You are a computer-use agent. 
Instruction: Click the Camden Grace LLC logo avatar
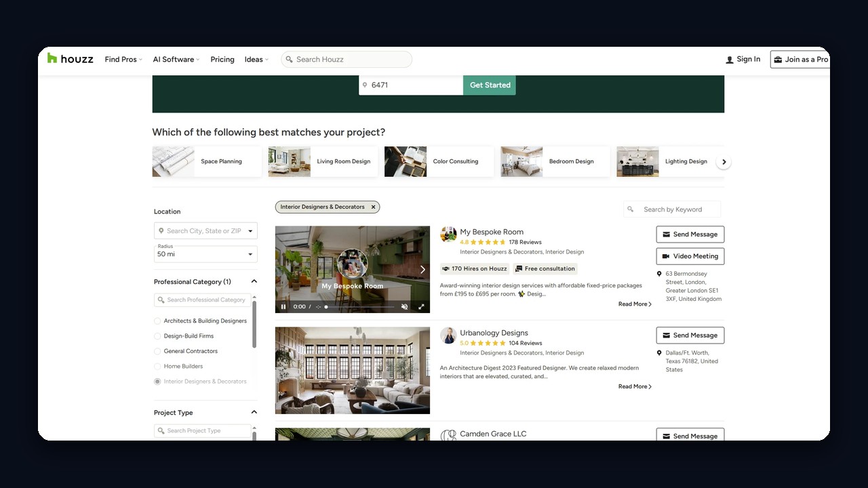pyautogui.click(x=448, y=435)
